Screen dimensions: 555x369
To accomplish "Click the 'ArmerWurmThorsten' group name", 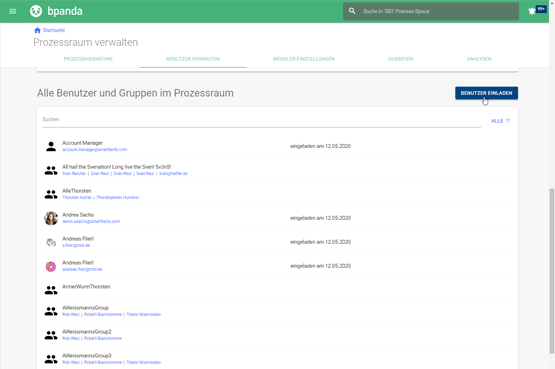I will tap(86, 287).
